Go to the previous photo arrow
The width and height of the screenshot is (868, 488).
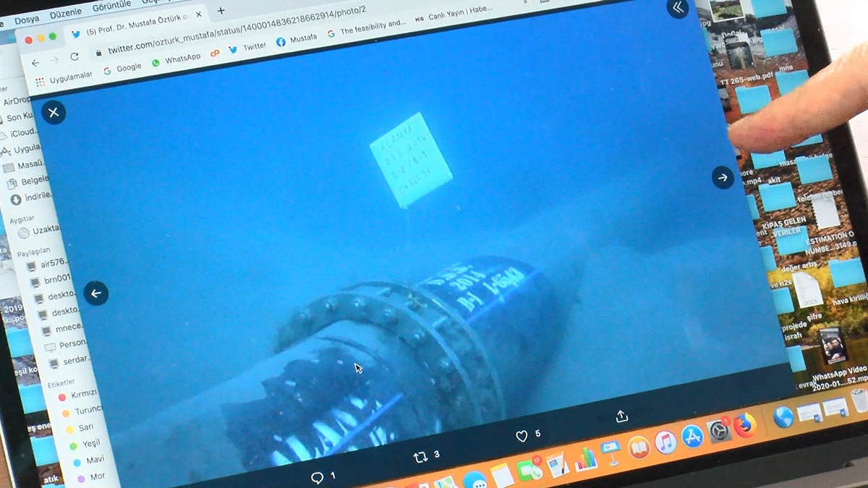[x=95, y=294]
